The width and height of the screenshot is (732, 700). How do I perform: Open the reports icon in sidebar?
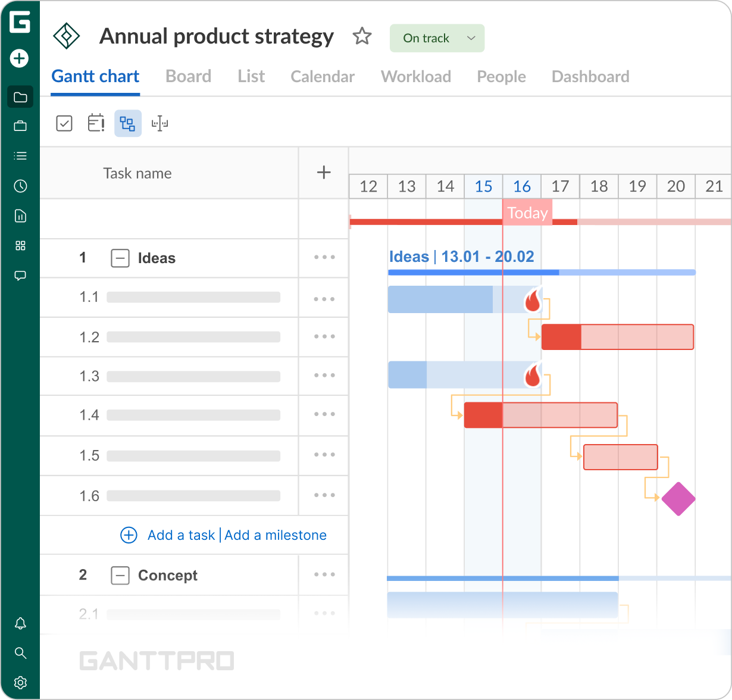[20, 216]
